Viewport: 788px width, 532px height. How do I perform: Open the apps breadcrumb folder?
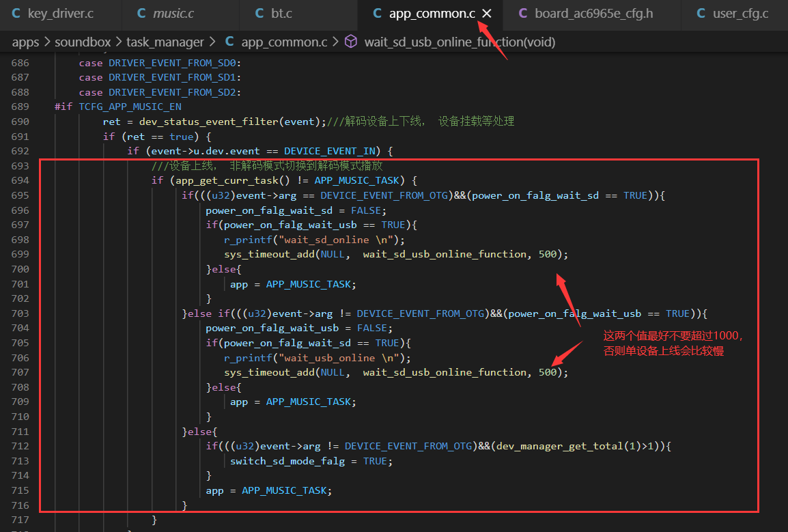coord(26,42)
